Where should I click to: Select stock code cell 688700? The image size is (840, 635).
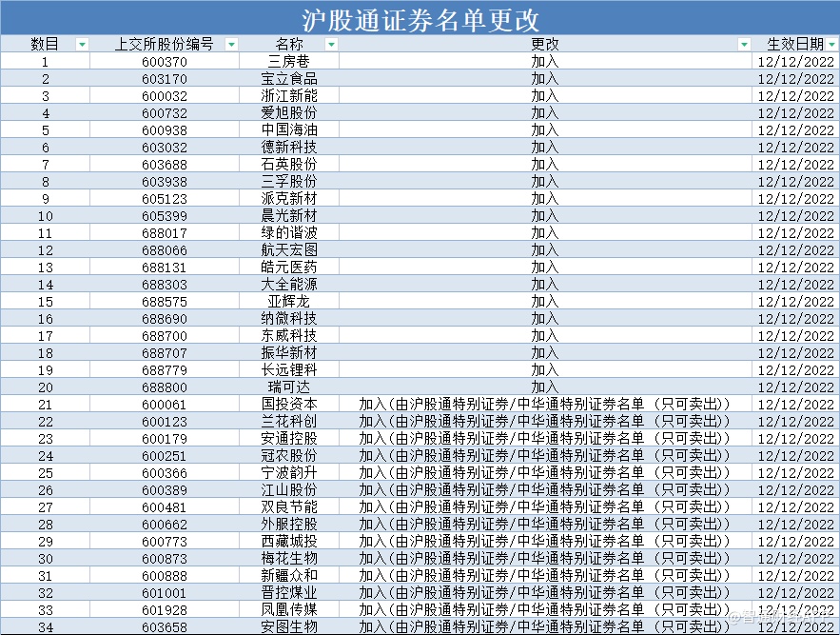coord(165,336)
